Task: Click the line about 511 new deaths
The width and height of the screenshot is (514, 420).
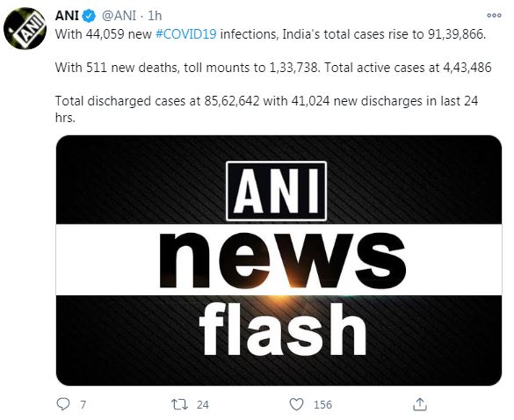Action: pyautogui.click(x=273, y=68)
